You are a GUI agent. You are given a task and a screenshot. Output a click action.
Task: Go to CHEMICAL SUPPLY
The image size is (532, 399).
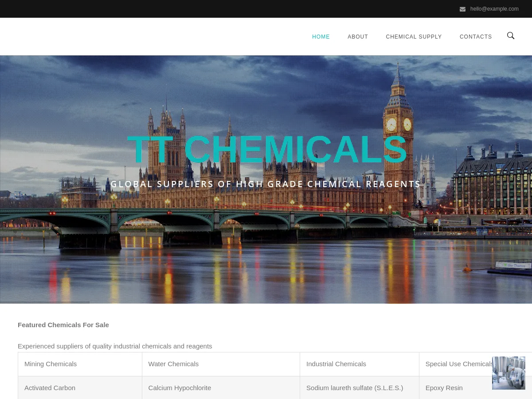(414, 37)
